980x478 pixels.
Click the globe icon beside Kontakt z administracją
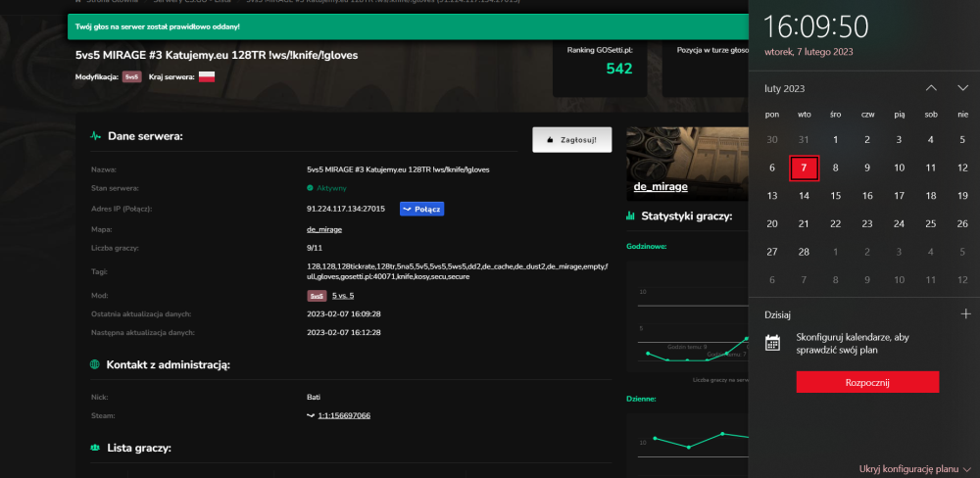pos(95,364)
